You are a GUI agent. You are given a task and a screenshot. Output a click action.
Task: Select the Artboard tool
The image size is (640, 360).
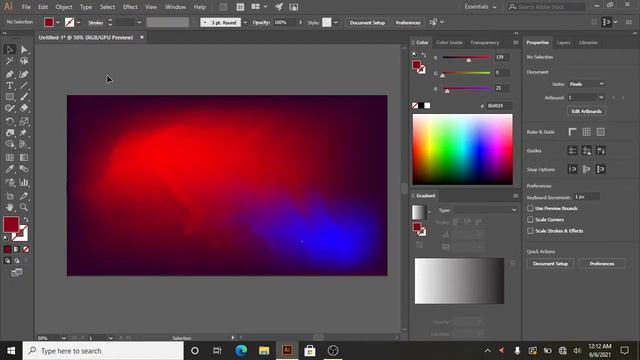(10, 196)
